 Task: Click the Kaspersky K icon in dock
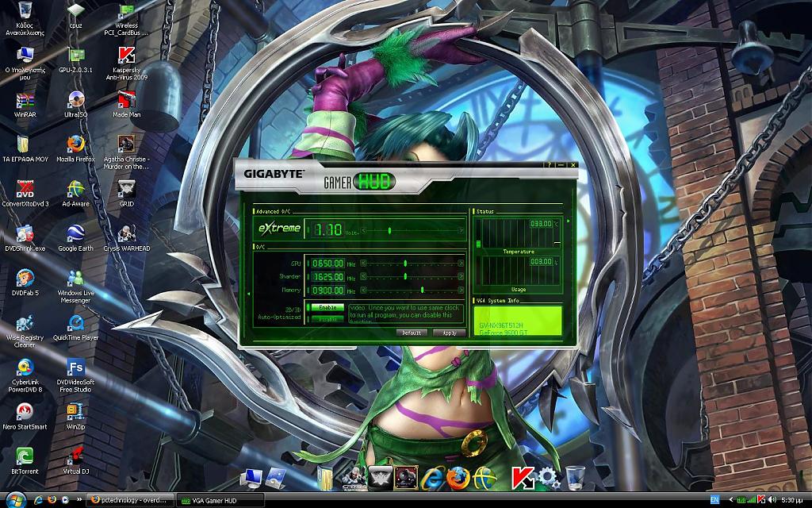coord(523,478)
